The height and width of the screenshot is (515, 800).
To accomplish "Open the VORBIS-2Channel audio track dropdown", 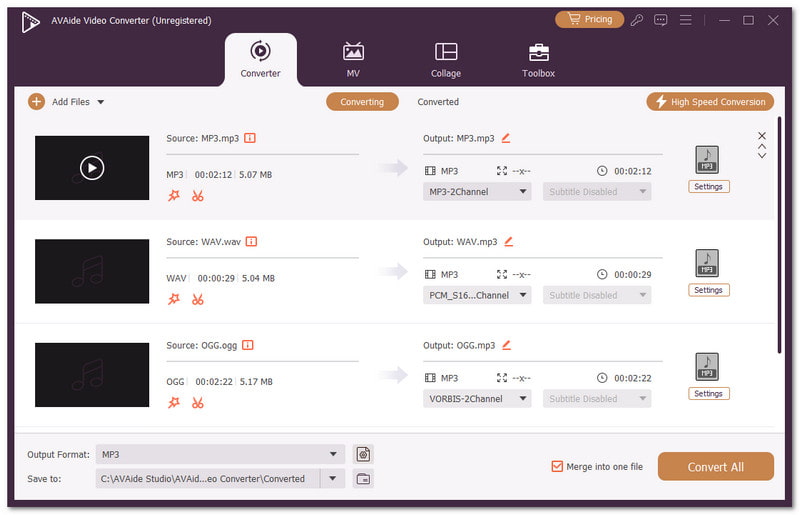I will 477,399.
